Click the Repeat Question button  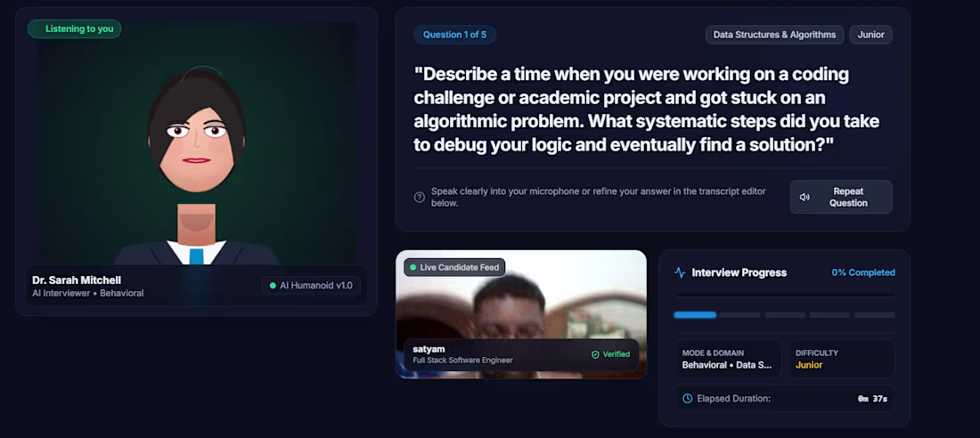click(841, 197)
